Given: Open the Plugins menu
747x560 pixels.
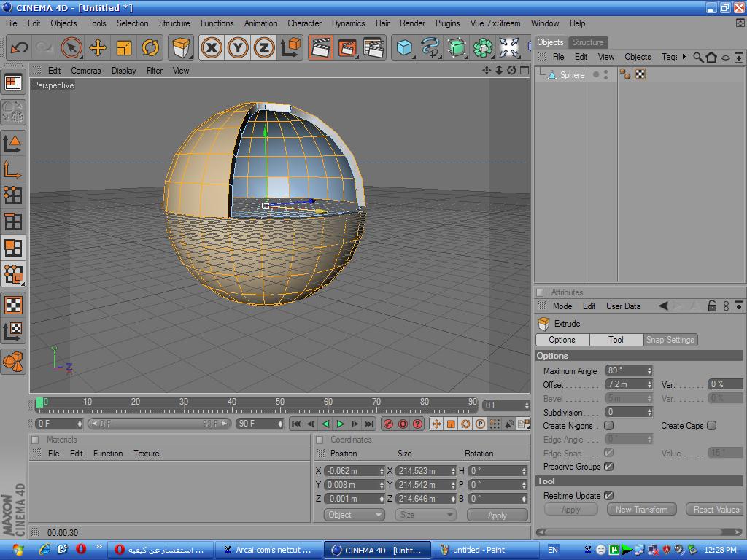Looking at the screenshot, I should point(447,23).
